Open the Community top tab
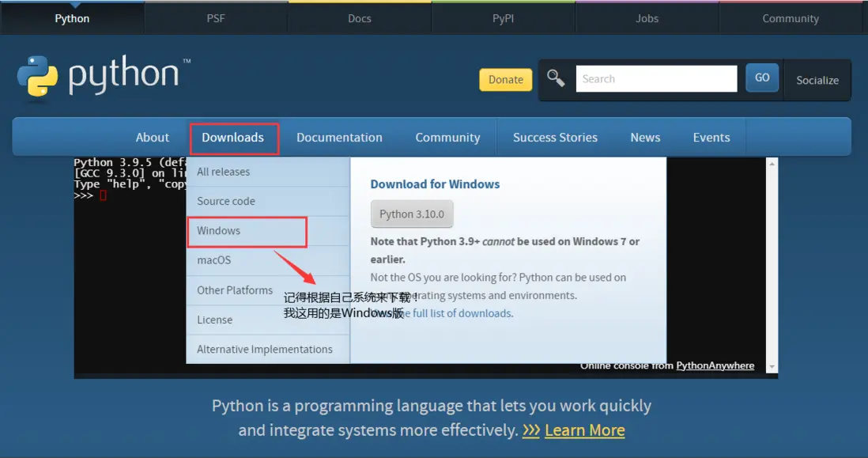The height and width of the screenshot is (458, 868). pos(791,18)
